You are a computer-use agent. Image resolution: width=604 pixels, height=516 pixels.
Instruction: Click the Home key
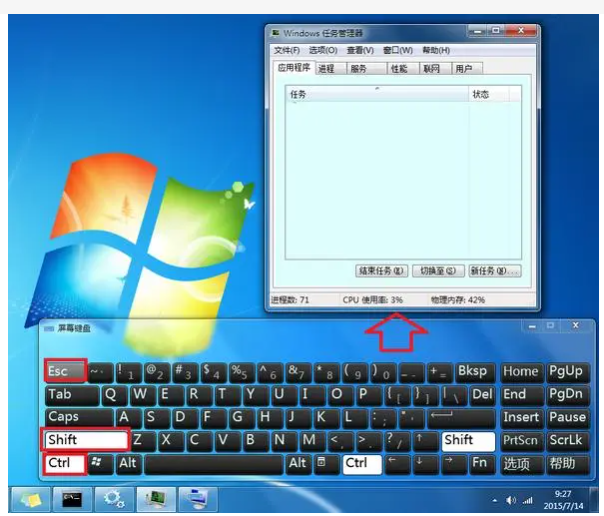(x=521, y=372)
